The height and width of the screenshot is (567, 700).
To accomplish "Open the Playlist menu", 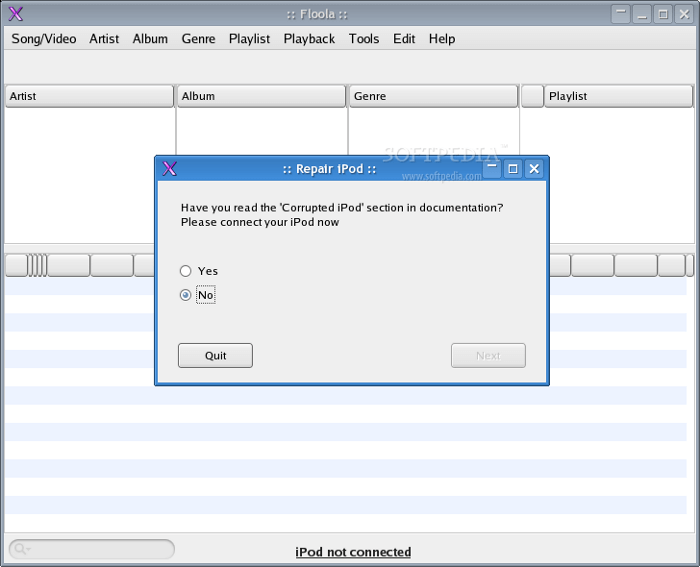I will (249, 39).
